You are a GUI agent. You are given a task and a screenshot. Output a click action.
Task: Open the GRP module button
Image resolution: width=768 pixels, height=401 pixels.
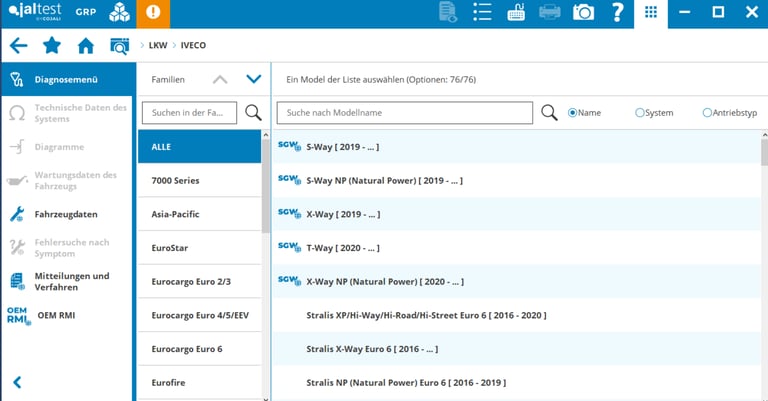(86, 12)
